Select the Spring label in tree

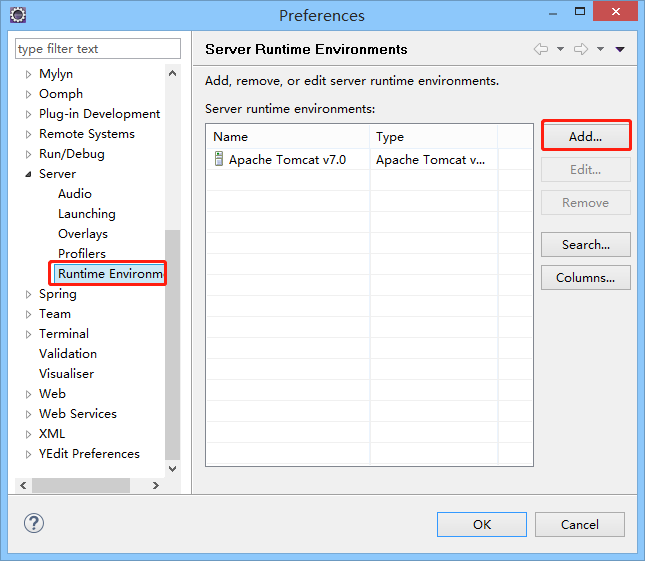[58, 294]
